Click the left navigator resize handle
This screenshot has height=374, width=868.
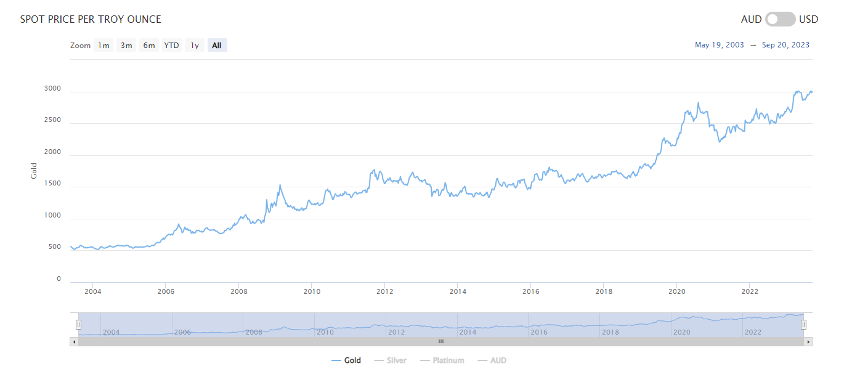[x=79, y=323]
